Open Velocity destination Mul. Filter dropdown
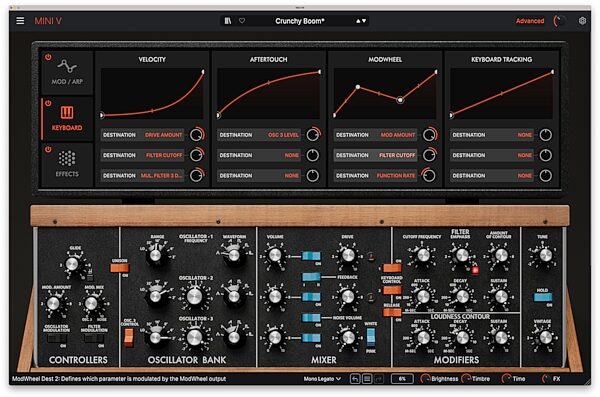The height and width of the screenshot is (397, 600). (143, 175)
